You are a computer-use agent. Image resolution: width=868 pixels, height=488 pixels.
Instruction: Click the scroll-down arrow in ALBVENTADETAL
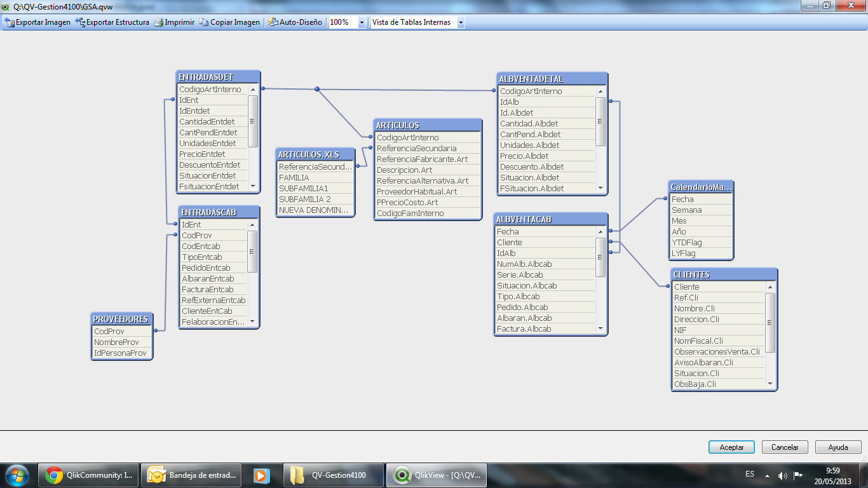(x=600, y=189)
